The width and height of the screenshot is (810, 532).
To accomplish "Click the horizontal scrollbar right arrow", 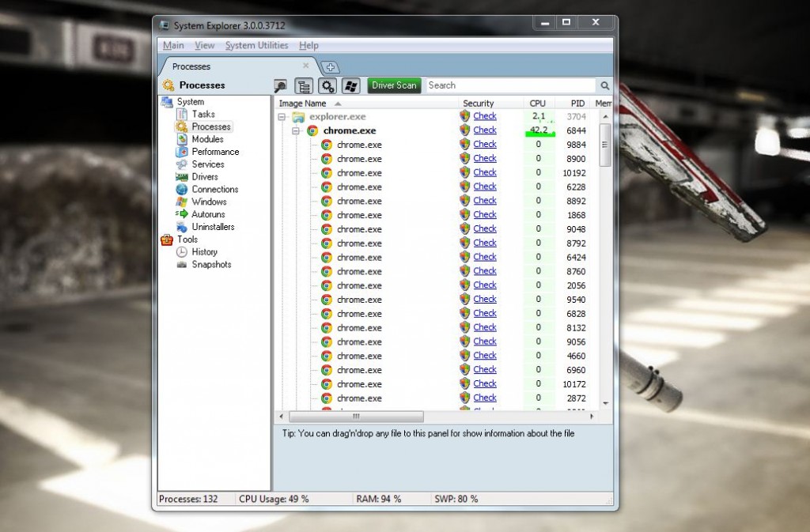I will coord(592,416).
